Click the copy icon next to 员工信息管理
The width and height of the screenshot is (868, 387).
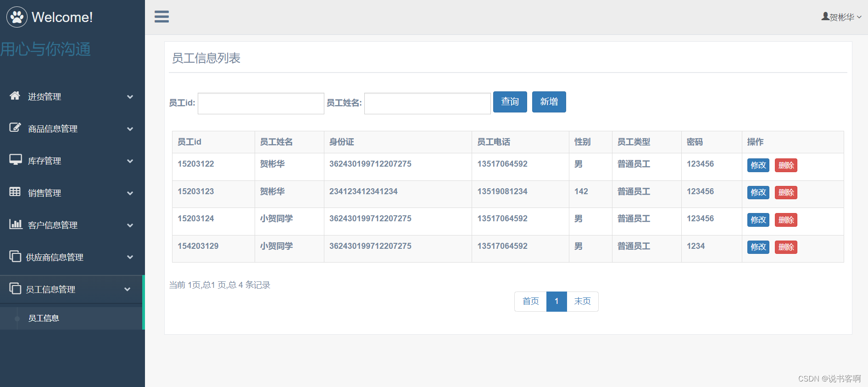[x=15, y=288]
